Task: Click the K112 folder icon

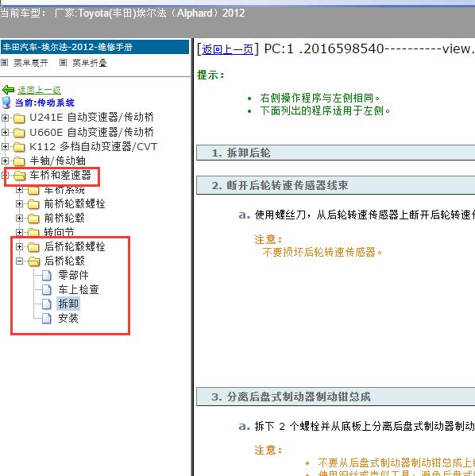Action: point(19,147)
